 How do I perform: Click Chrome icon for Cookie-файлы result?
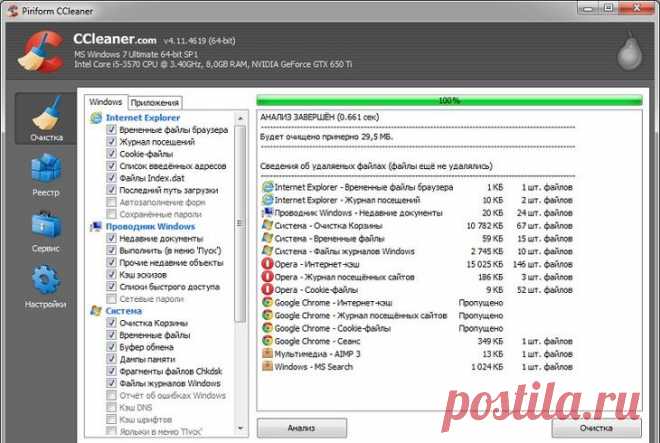pos(267,328)
